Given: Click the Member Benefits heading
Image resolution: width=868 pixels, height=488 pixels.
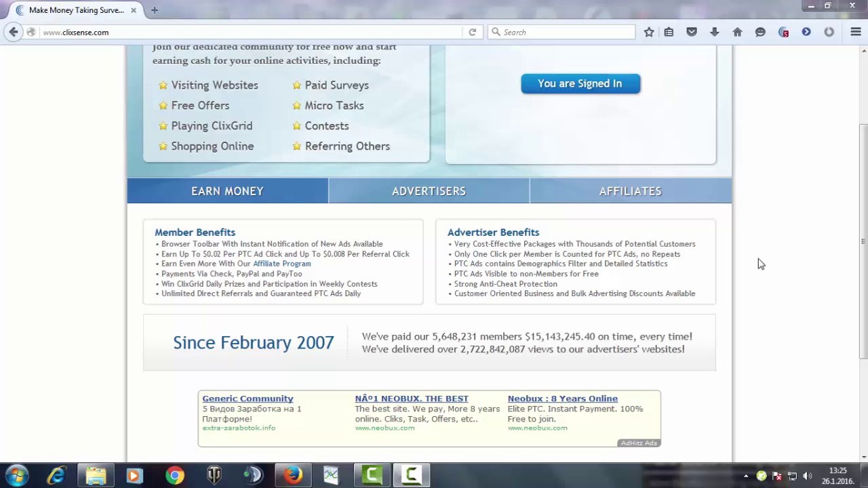Looking at the screenshot, I should coord(195,232).
